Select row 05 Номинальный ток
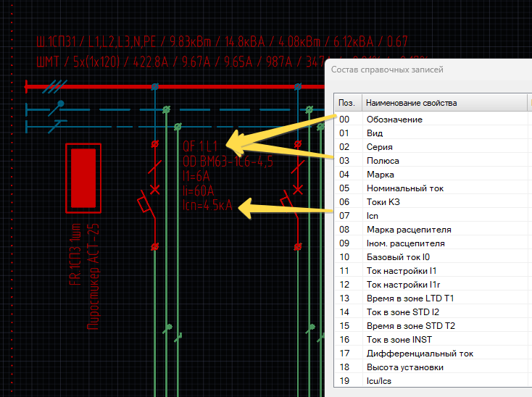 pos(433,188)
